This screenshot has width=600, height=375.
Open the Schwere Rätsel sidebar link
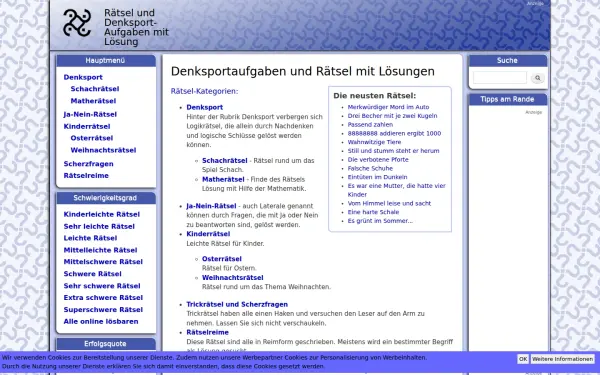pyautogui.click(x=93, y=274)
